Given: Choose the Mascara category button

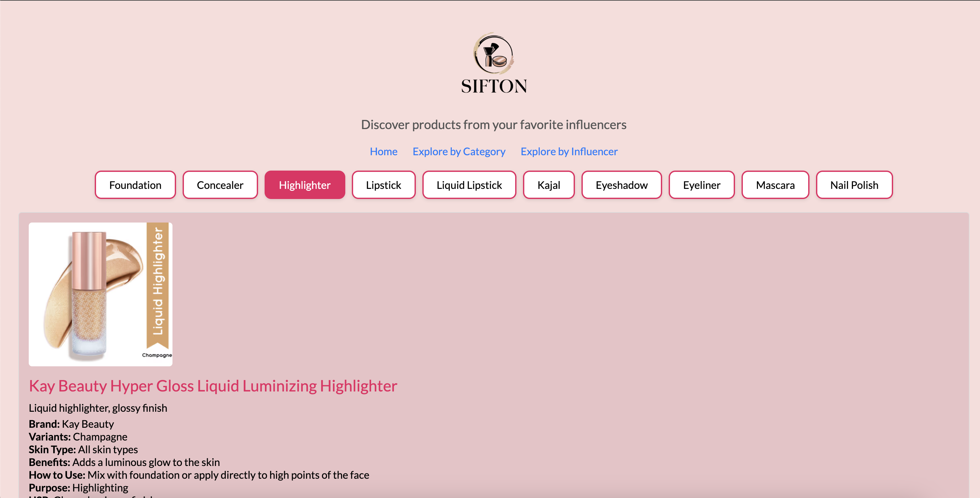Looking at the screenshot, I should coord(775,185).
